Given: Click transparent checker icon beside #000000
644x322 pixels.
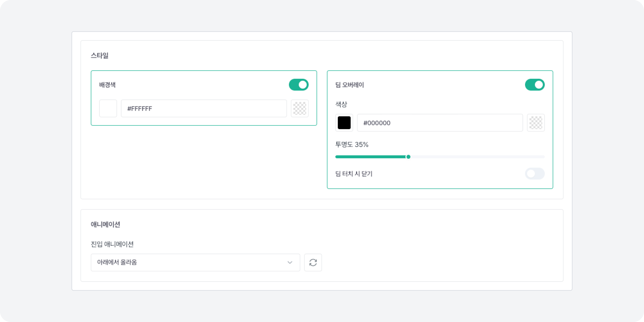Looking at the screenshot, I should click(x=536, y=123).
